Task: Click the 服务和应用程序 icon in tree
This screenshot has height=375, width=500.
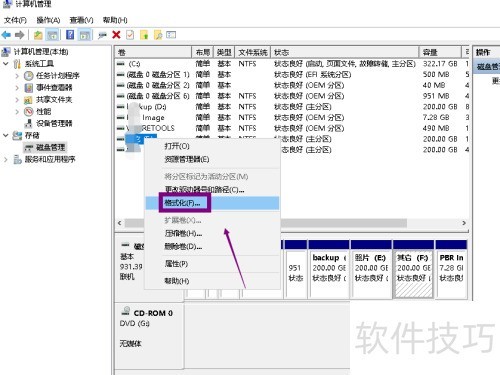Action: [17, 159]
